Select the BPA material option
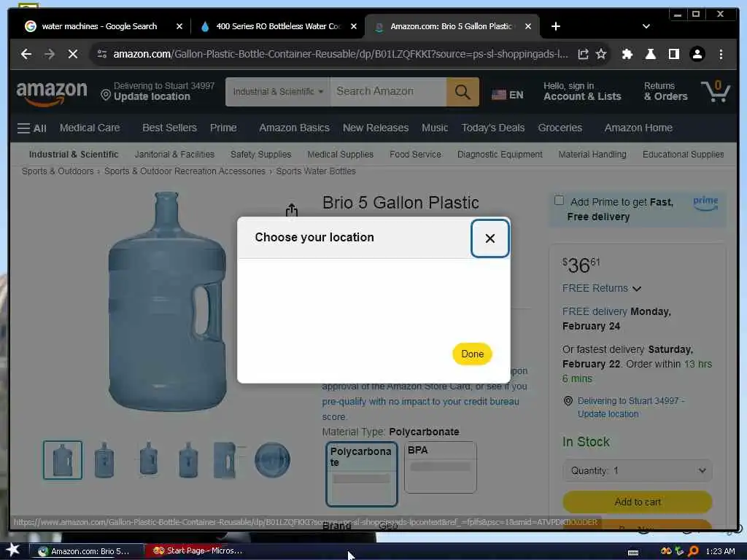The image size is (747, 560). 440,467
